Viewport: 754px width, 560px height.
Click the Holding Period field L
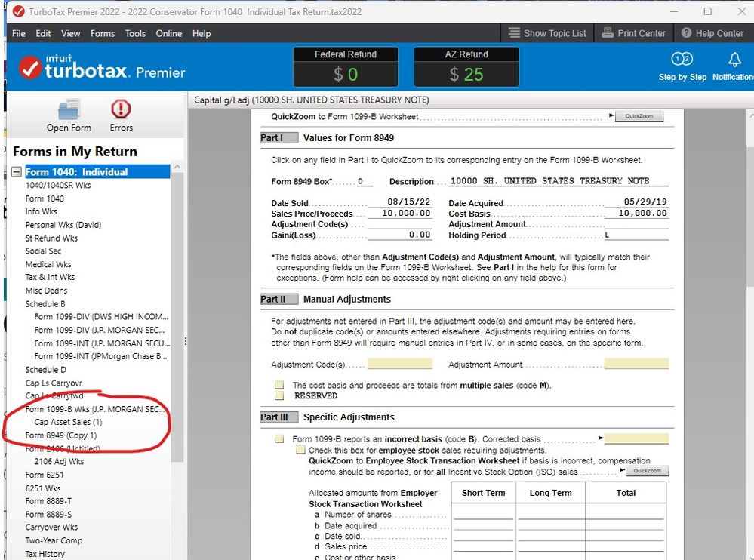point(636,235)
